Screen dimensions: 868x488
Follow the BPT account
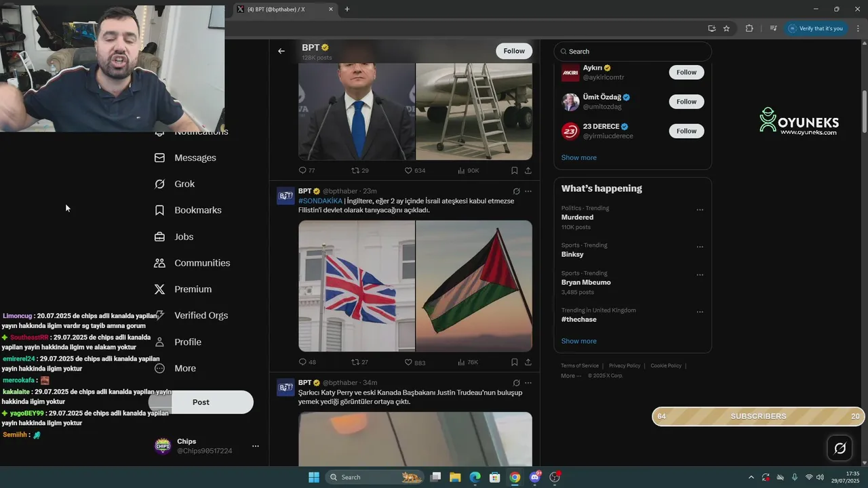514,51
